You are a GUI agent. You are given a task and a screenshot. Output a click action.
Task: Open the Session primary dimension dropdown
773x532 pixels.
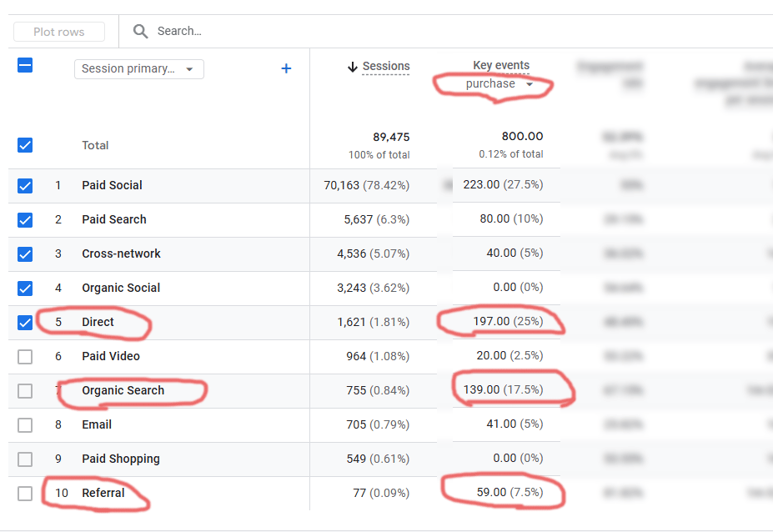(138, 69)
